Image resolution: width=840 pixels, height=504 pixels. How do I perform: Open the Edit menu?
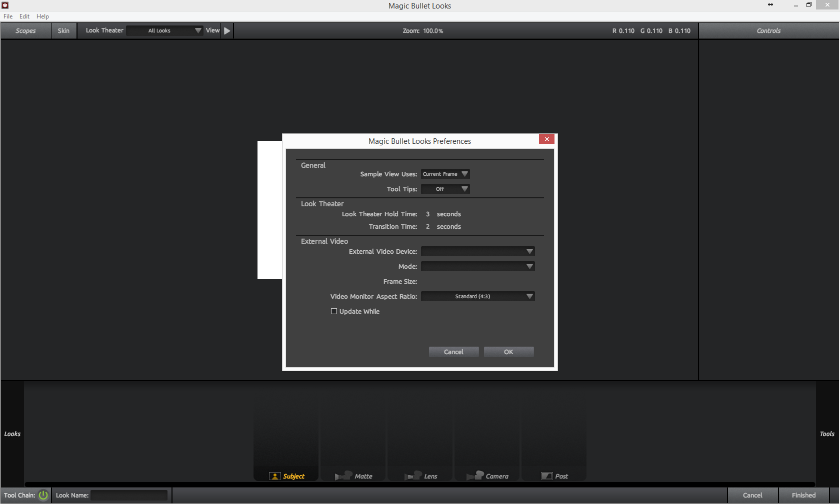[x=24, y=16]
